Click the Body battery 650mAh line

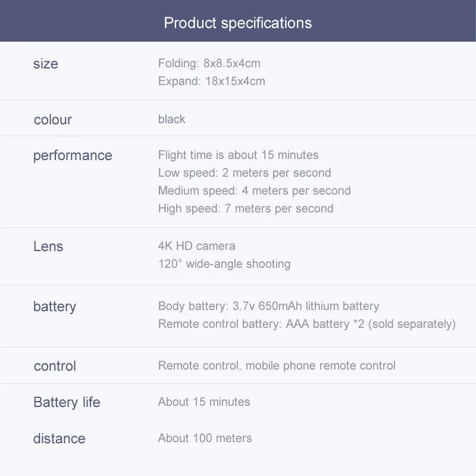[268, 306]
